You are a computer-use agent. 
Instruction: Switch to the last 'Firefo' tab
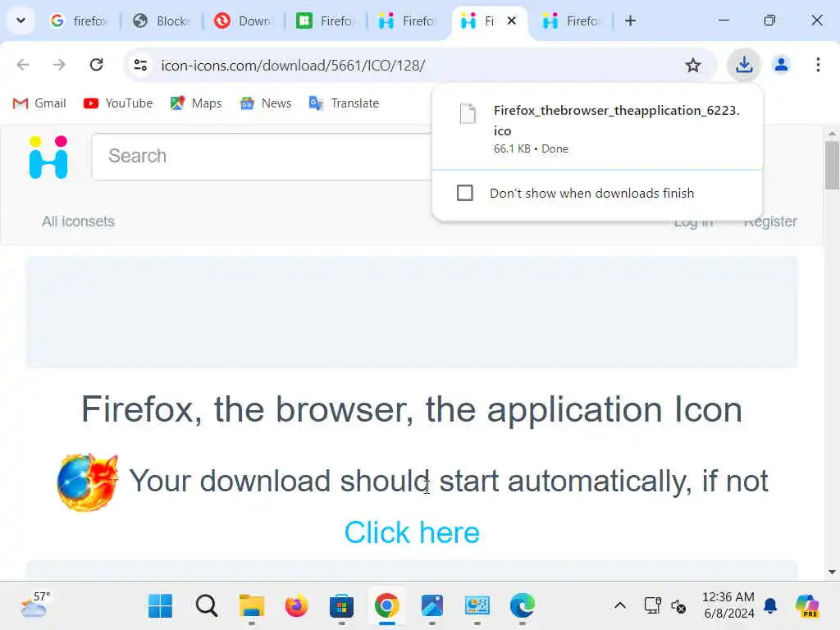[570, 21]
